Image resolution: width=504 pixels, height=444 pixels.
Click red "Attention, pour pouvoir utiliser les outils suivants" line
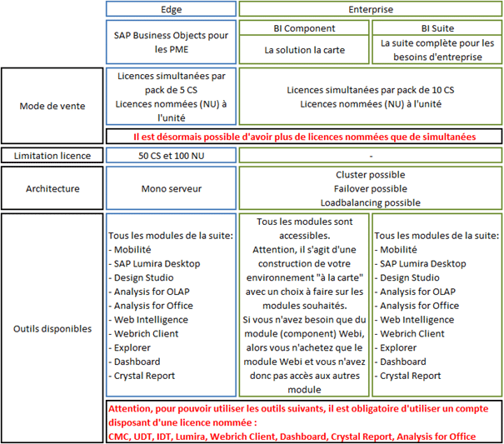pos(298,409)
